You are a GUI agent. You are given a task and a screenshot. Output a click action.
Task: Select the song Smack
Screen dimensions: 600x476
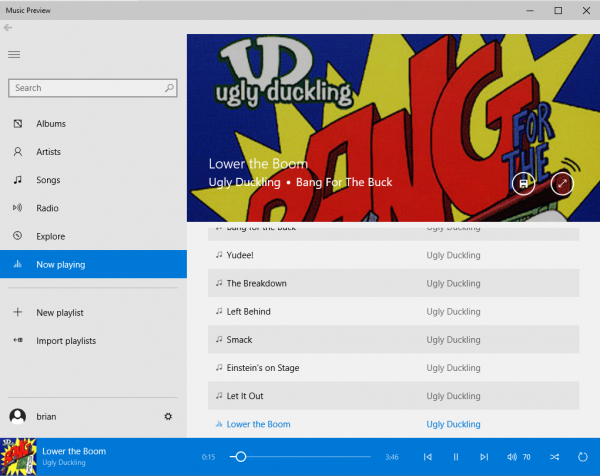point(393,339)
